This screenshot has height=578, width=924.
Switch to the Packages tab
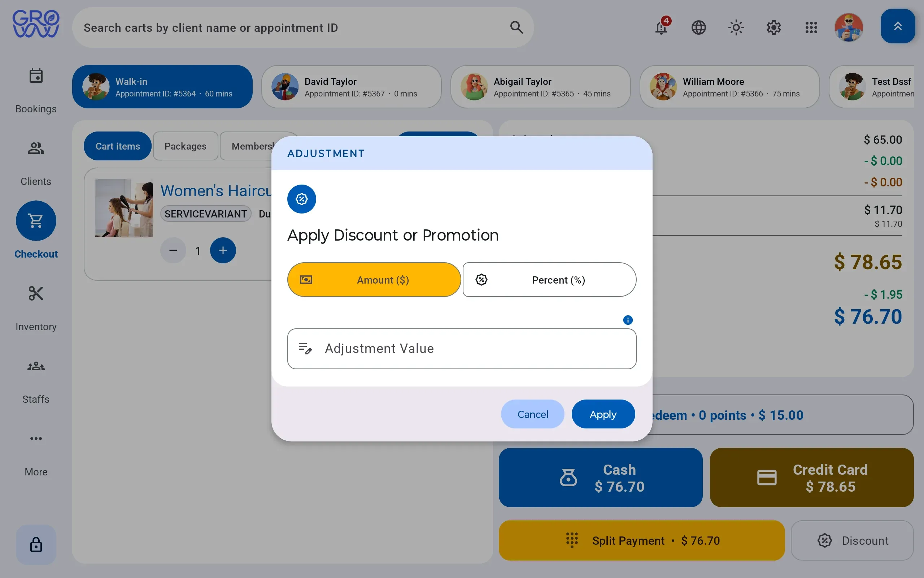click(x=185, y=146)
